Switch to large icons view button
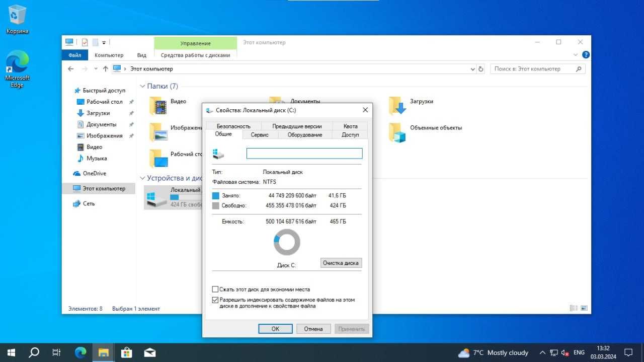This screenshot has height=362, width=644. 584,308
